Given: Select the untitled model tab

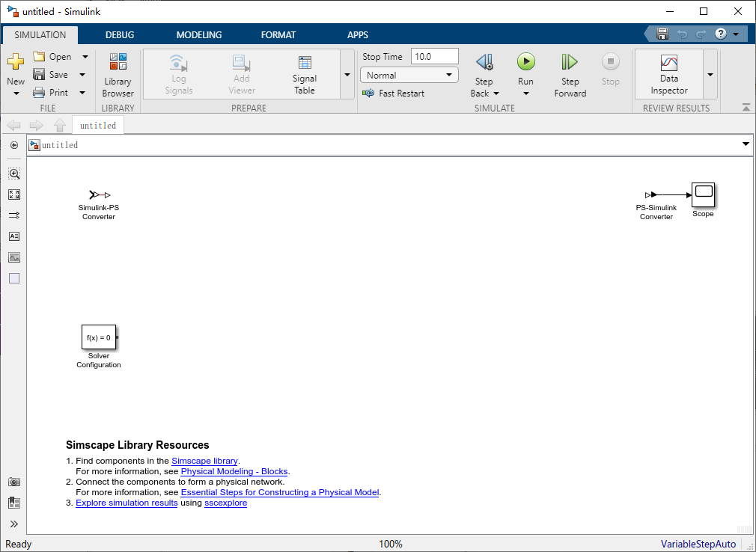Looking at the screenshot, I should (98, 125).
